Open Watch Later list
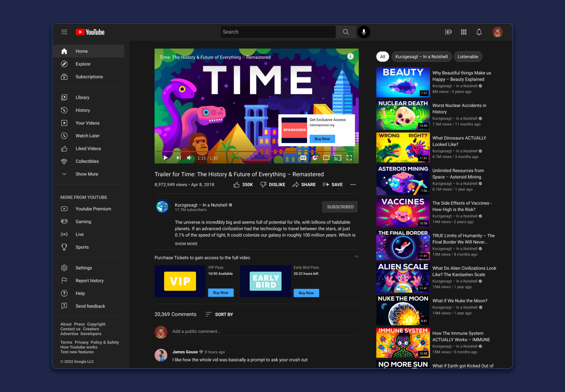 tap(88, 136)
